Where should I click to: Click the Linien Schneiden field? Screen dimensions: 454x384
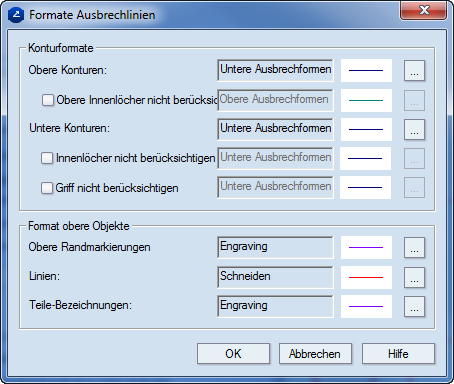(275, 277)
